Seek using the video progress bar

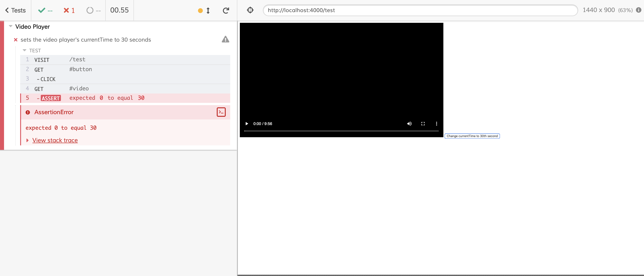pyautogui.click(x=341, y=131)
